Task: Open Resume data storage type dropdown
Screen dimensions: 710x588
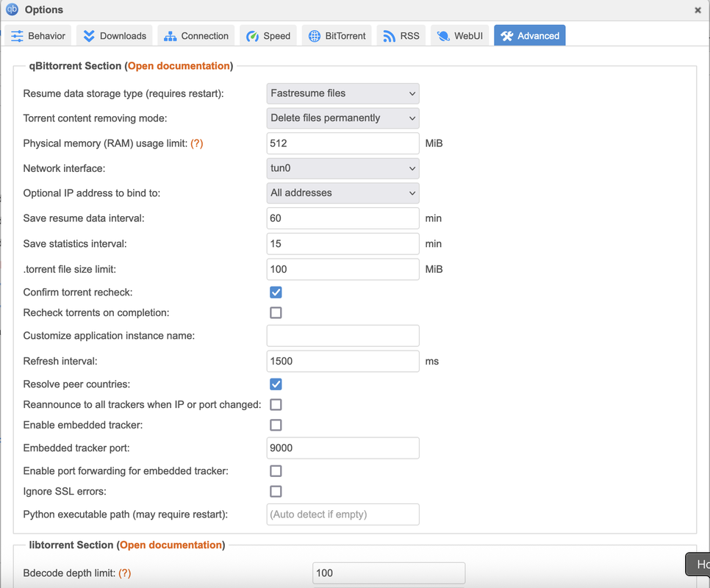Action: [x=343, y=93]
